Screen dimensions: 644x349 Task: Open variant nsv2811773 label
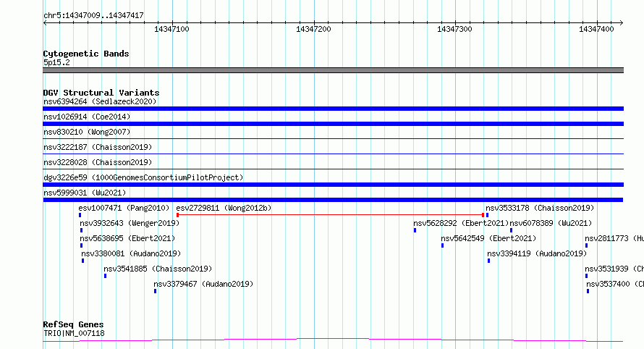pyautogui.click(x=614, y=238)
